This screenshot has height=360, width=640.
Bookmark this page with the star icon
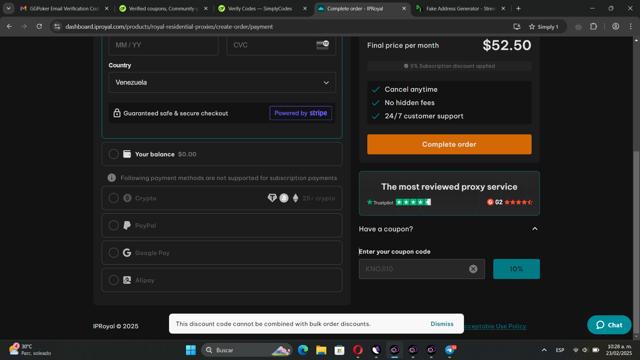click(531, 27)
